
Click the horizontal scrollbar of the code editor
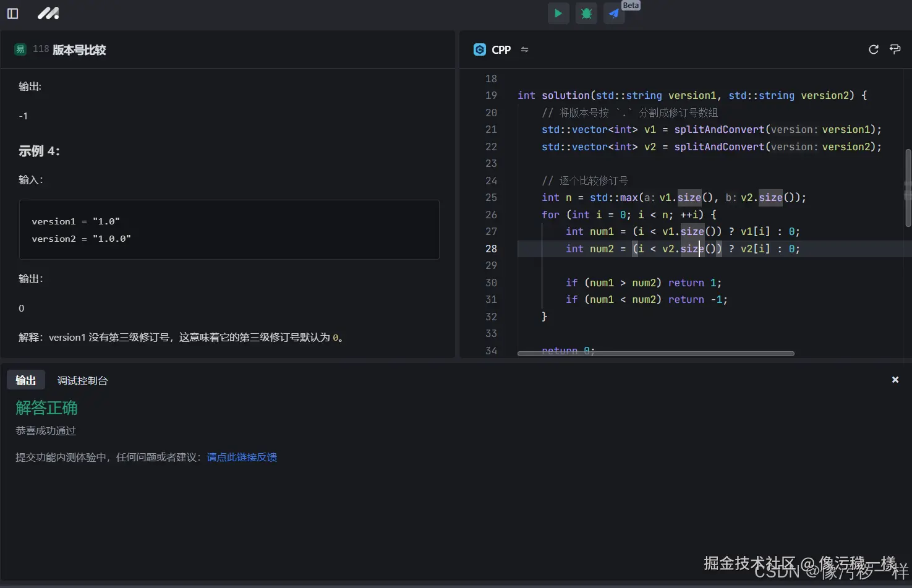click(x=656, y=354)
